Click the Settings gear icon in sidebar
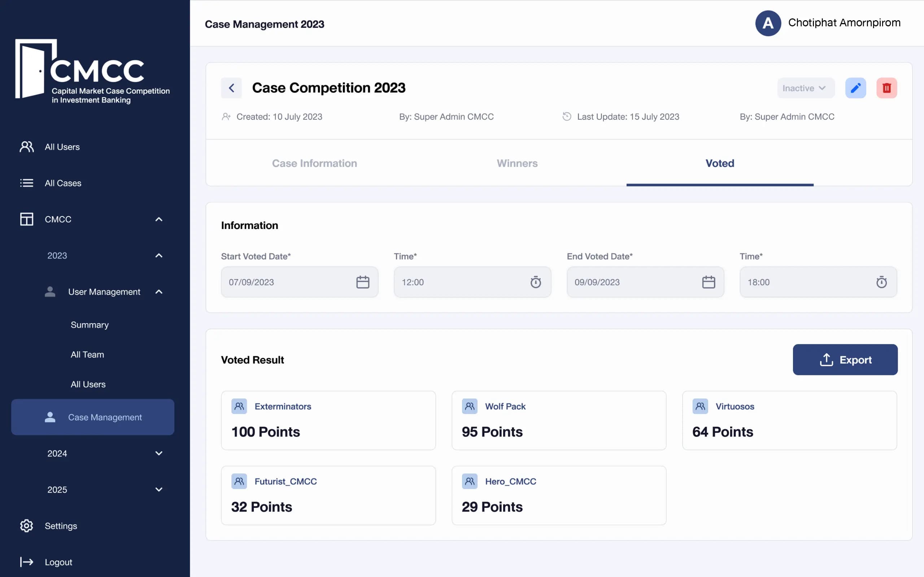The height and width of the screenshot is (577, 924). tap(26, 525)
